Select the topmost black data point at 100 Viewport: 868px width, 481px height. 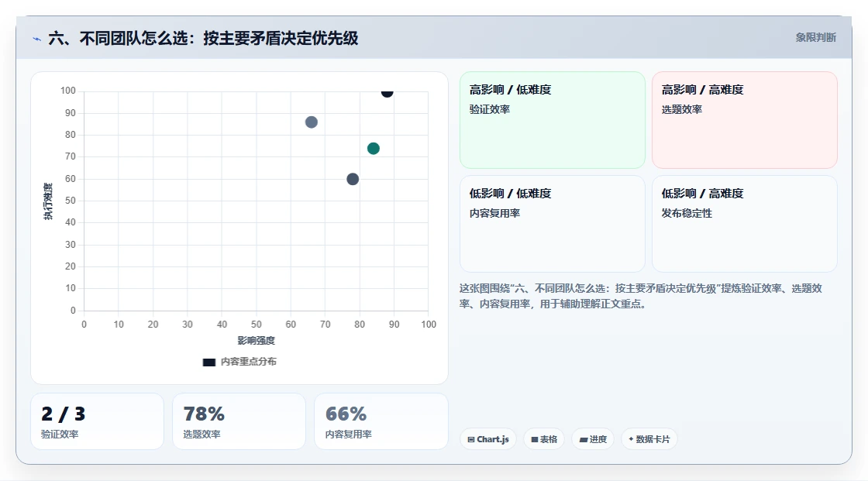387,92
